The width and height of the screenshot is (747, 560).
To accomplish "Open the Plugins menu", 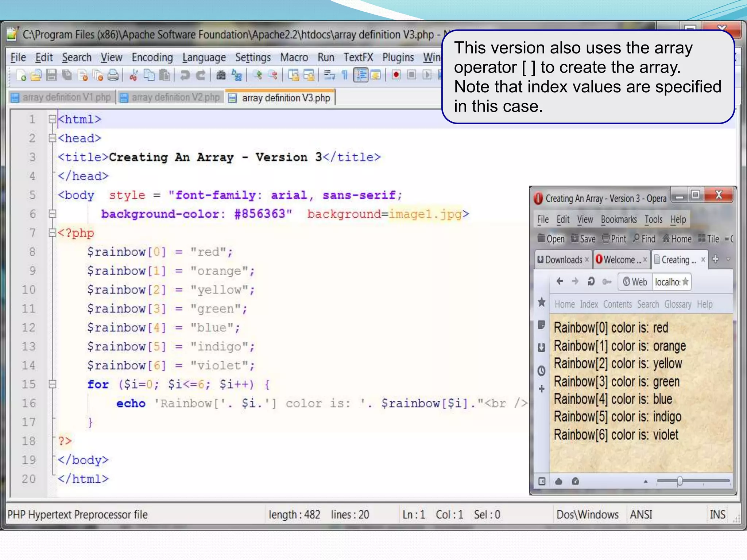I will (x=398, y=58).
